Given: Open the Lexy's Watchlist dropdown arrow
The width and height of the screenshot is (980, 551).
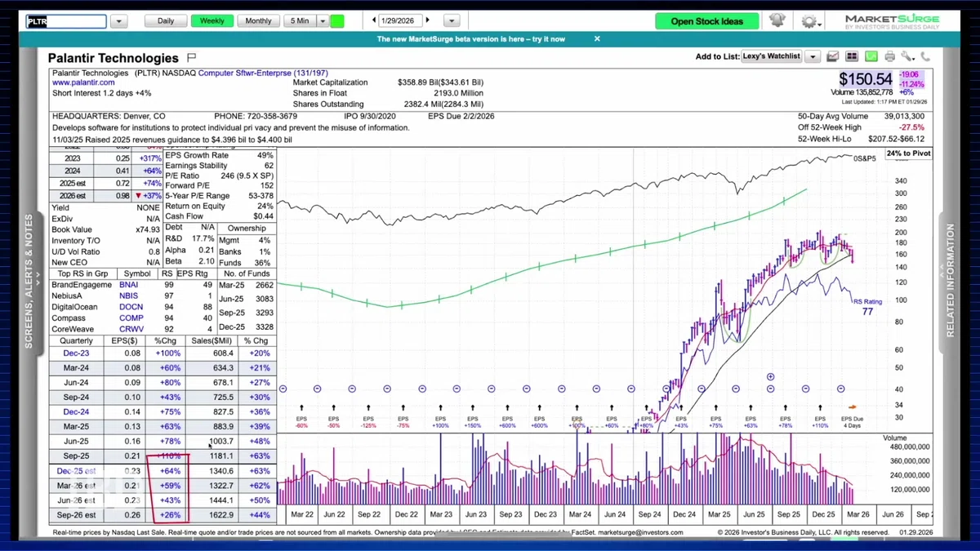Looking at the screenshot, I should click(812, 56).
